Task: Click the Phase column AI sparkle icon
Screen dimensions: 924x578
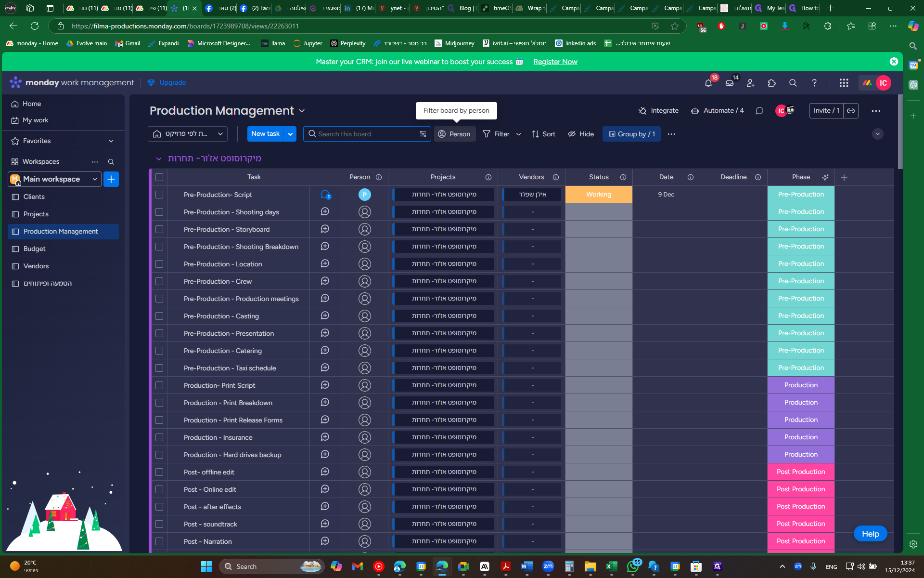Action: click(825, 177)
